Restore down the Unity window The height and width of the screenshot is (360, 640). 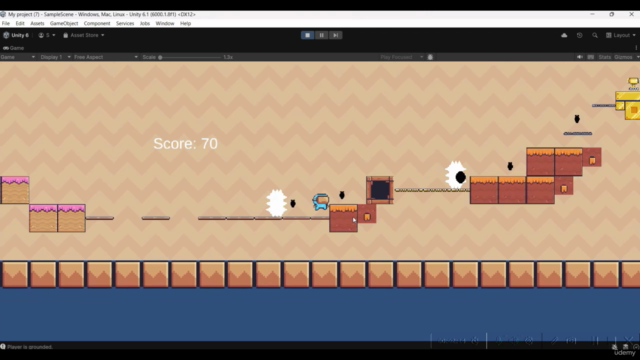click(611, 14)
